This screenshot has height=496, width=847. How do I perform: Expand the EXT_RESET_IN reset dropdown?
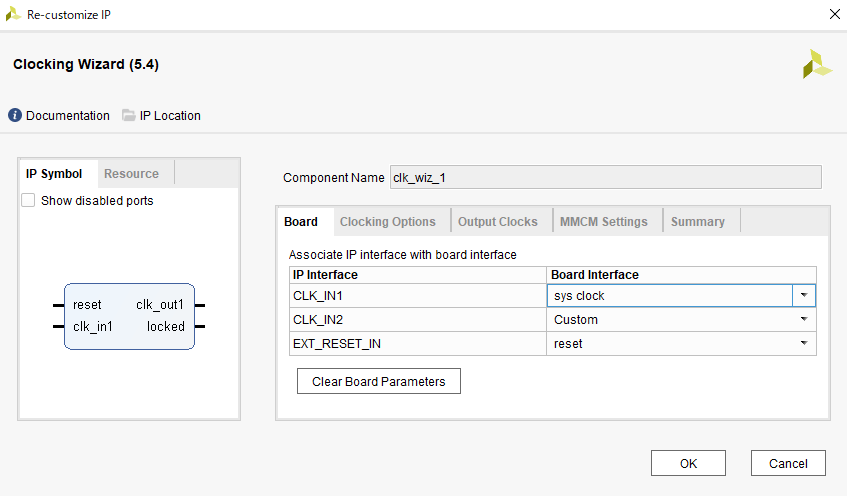pos(804,343)
